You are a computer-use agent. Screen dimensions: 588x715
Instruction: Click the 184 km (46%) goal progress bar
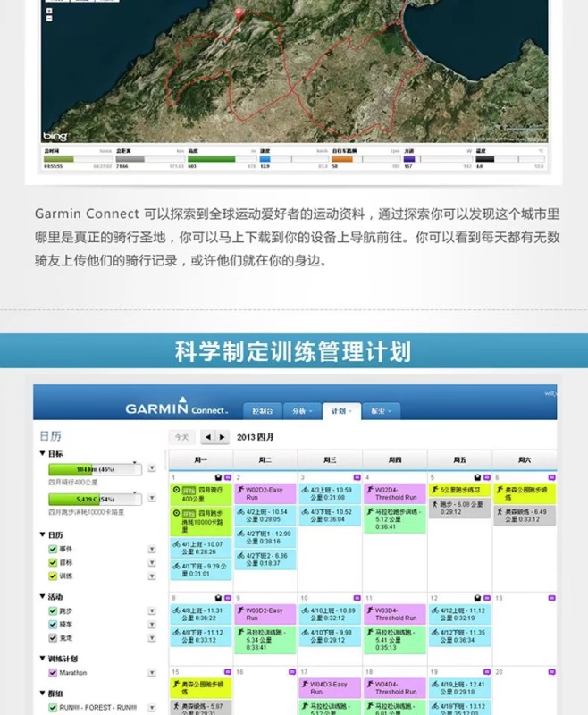[x=96, y=469]
